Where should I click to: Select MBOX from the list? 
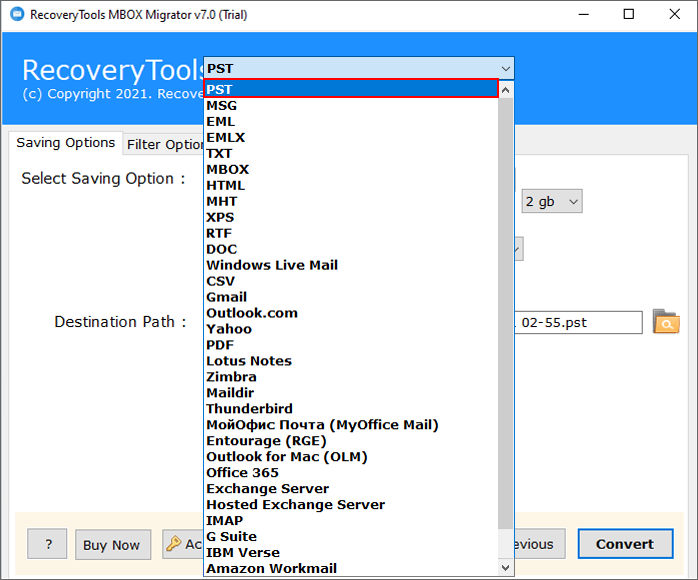[351, 170]
